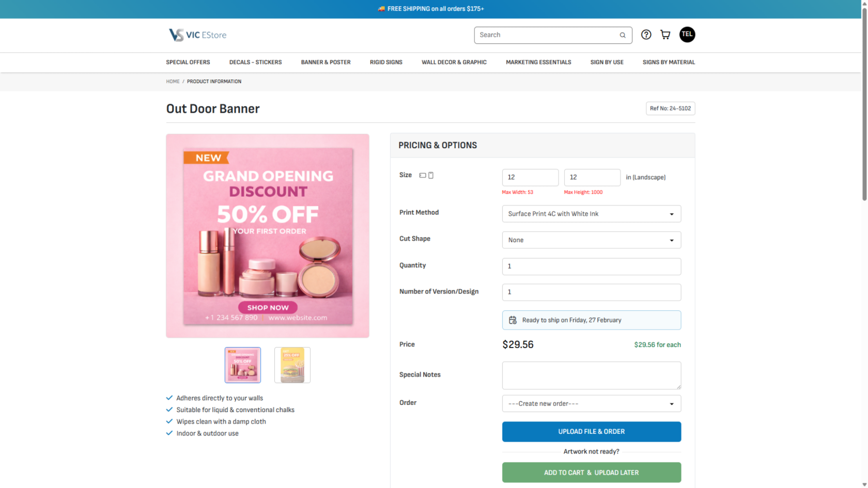Select the pink cosmetics banner thumbnail
868x488 pixels.
pyautogui.click(x=243, y=365)
